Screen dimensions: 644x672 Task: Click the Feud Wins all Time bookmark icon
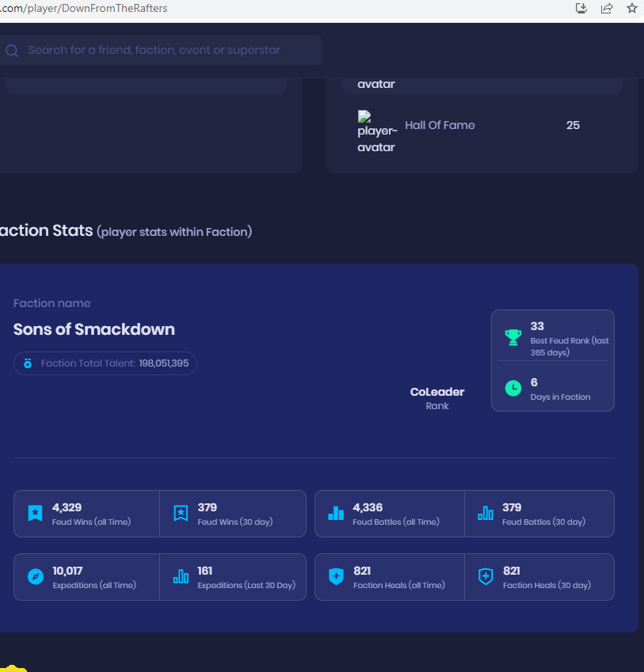35,513
